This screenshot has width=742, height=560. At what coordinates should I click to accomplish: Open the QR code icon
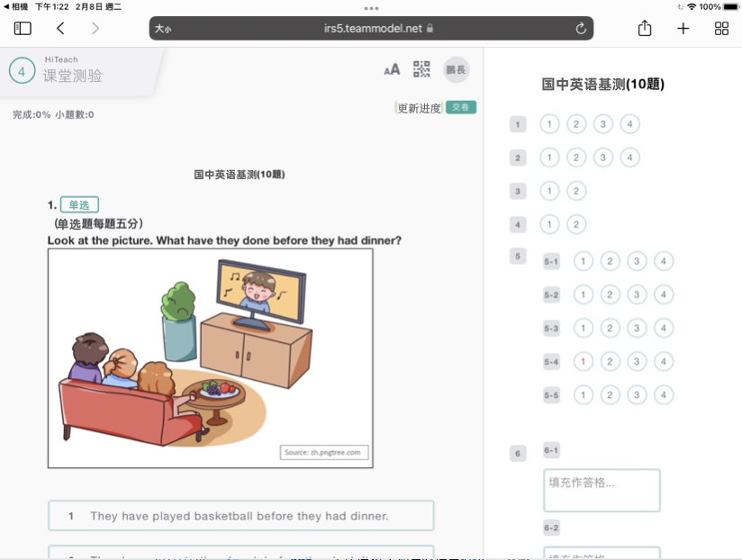(x=421, y=69)
